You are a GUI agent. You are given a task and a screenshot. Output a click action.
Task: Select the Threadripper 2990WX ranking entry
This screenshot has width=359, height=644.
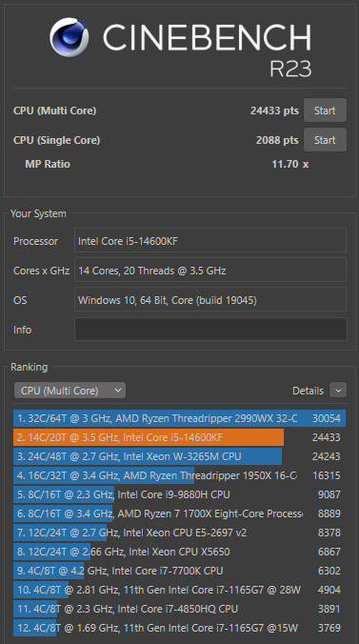[x=179, y=418]
